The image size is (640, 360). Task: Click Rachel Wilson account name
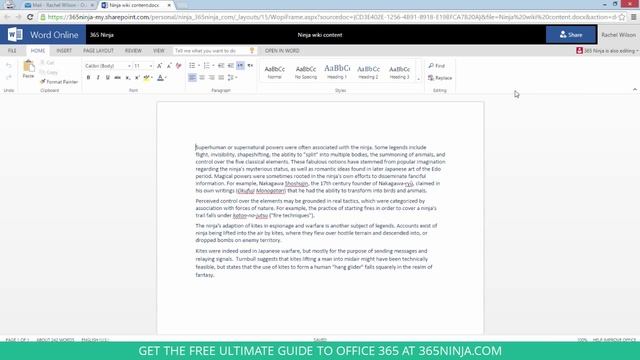(x=619, y=35)
